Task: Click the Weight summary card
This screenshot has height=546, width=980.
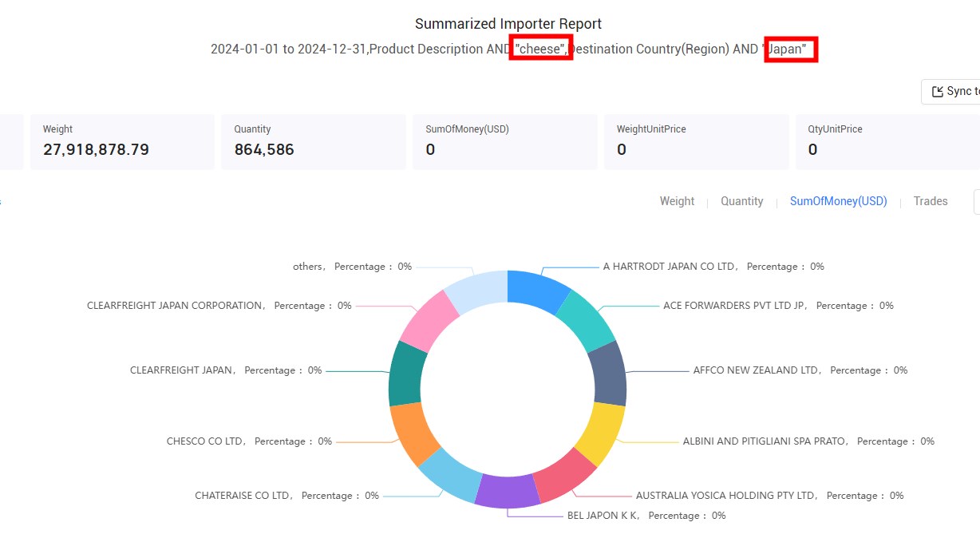Action: (122, 141)
